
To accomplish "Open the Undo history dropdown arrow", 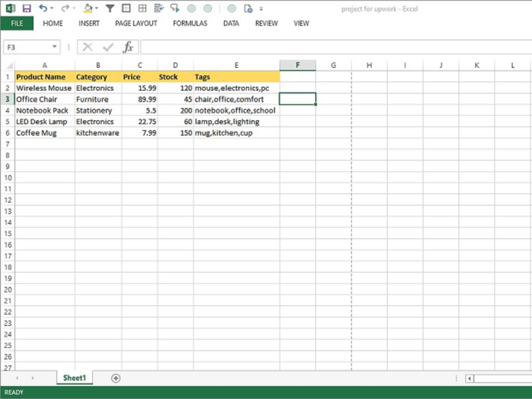I will 52,8.
